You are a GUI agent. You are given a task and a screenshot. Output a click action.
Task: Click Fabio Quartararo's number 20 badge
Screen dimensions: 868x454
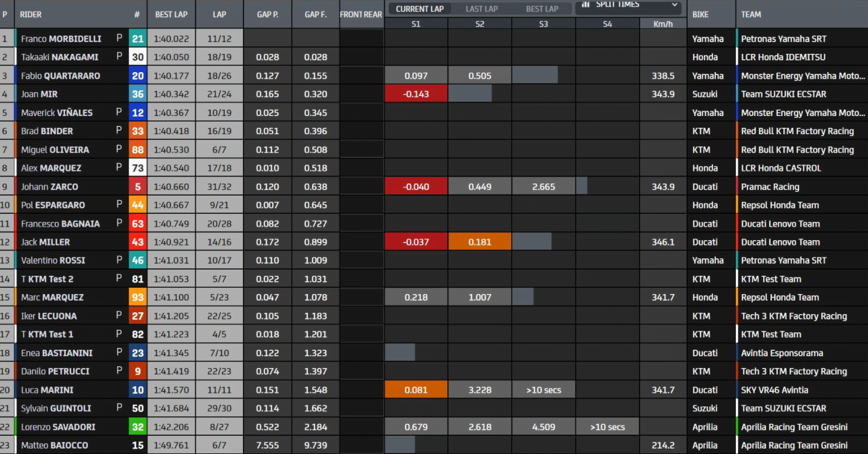(x=138, y=76)
